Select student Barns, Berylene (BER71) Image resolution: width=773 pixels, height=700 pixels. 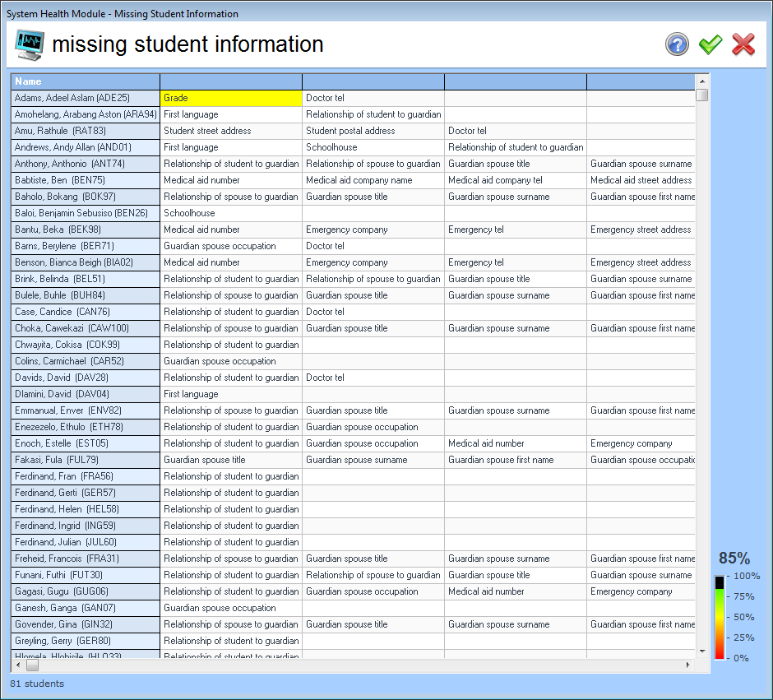(86, 246)
